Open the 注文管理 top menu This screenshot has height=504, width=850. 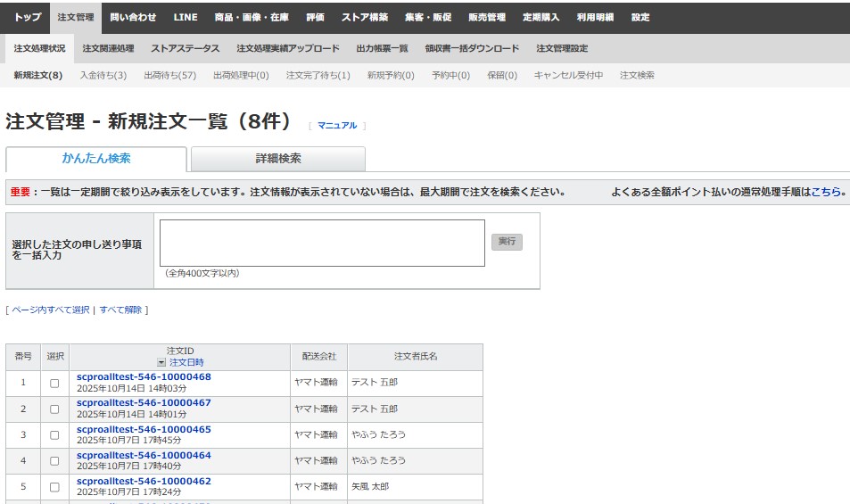[75, 17]
